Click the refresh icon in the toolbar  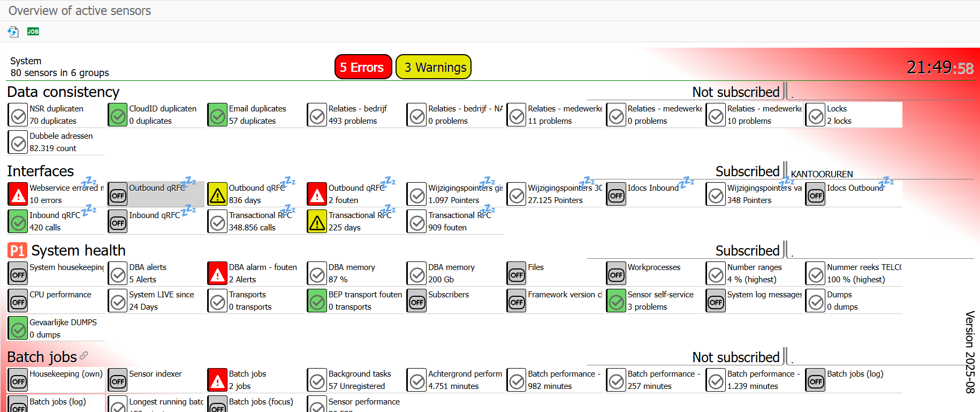point(13,32)
